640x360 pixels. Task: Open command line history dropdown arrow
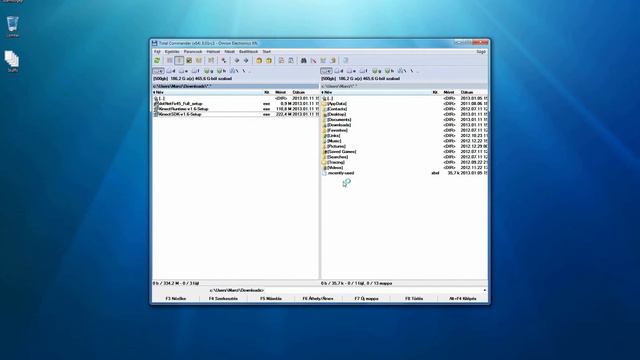(484, 290)
